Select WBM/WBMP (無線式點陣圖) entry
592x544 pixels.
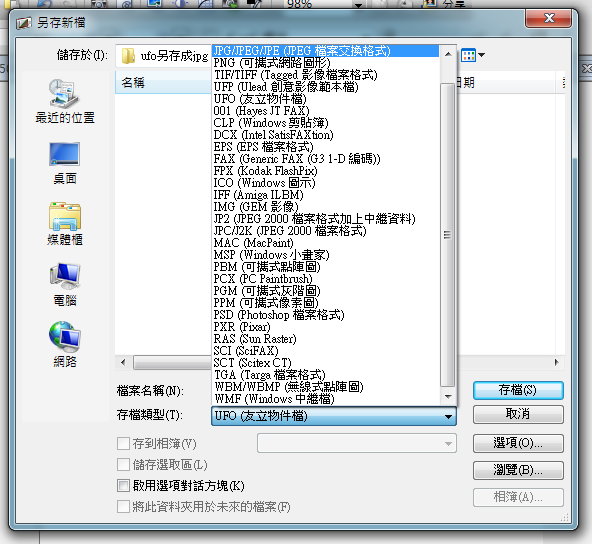click(x=325, y=387)
